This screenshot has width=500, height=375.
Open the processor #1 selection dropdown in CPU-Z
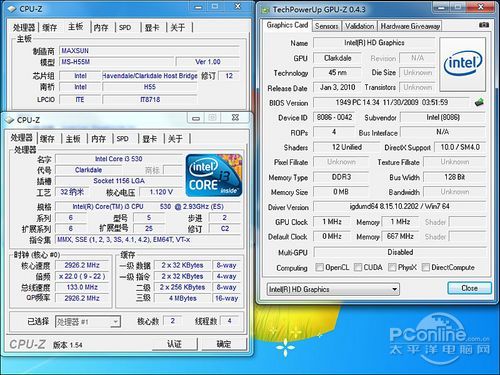88,322
